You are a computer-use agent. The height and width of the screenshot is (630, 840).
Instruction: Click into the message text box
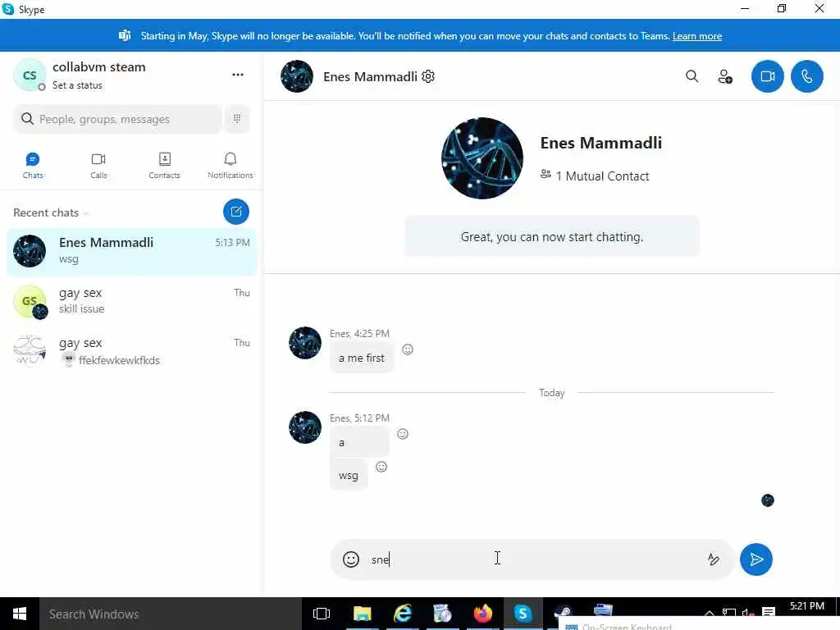(x=533, y=559)
